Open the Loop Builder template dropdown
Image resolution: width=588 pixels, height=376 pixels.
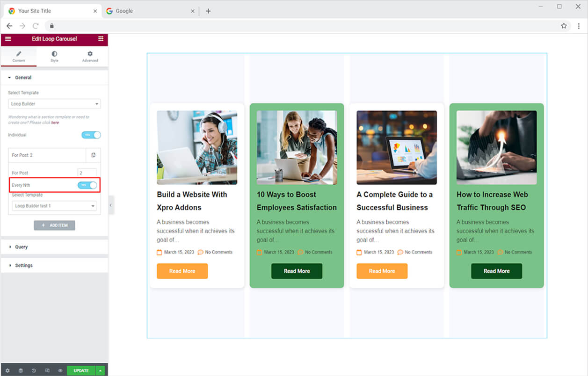tap(54, 104)
